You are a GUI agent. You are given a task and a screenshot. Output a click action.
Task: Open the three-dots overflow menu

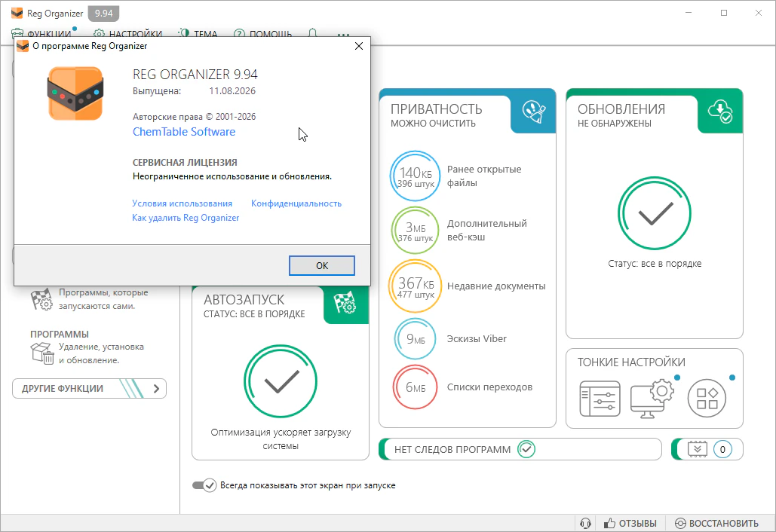(343, 35)
